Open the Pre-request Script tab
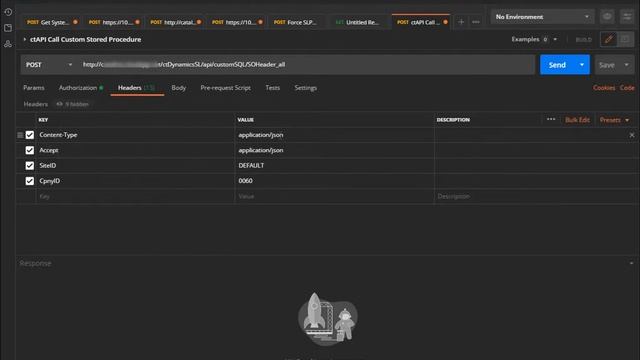Image resolution: width=640 pixels, height=360 pixels. pyautogui.click(x=225, y=88)
